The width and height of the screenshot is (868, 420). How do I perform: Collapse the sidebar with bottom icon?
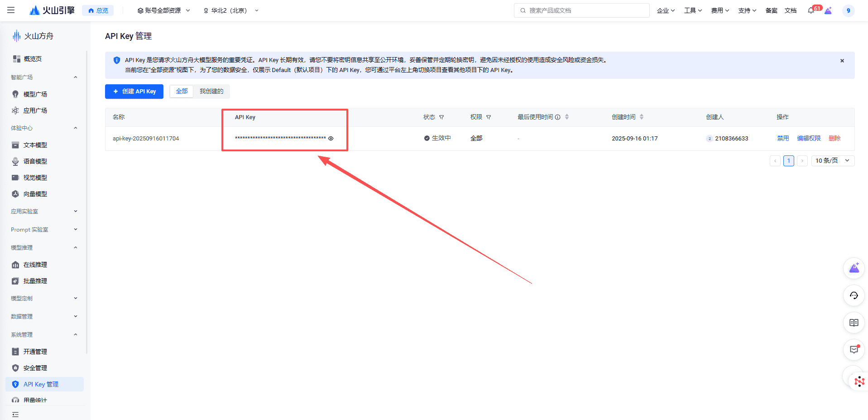15,414
